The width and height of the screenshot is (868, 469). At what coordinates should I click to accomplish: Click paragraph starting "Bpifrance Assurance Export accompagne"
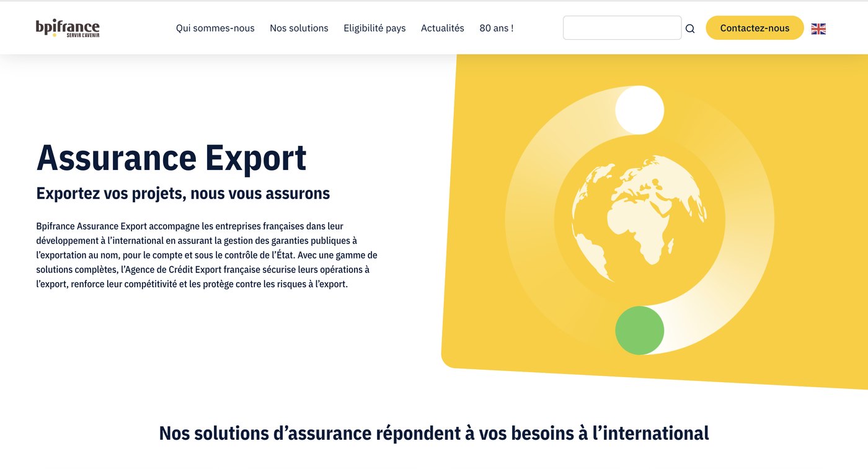pos(207,255)
